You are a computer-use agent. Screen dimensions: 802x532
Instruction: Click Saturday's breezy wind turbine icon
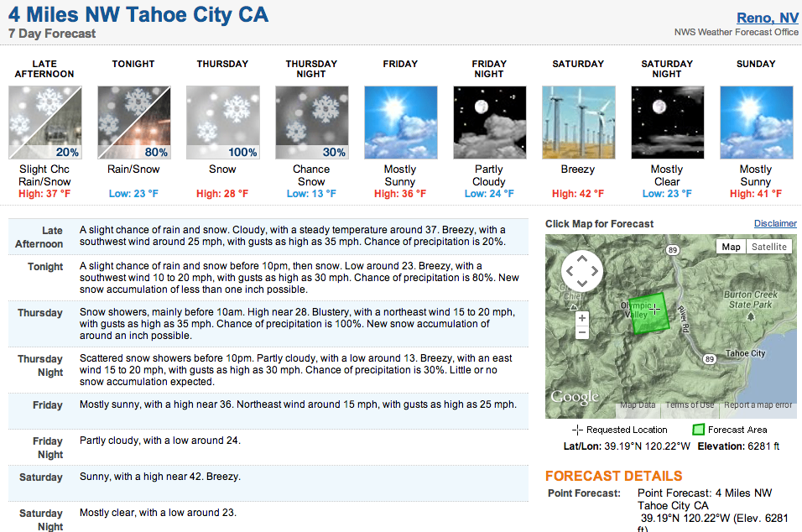tap(579, 123)
